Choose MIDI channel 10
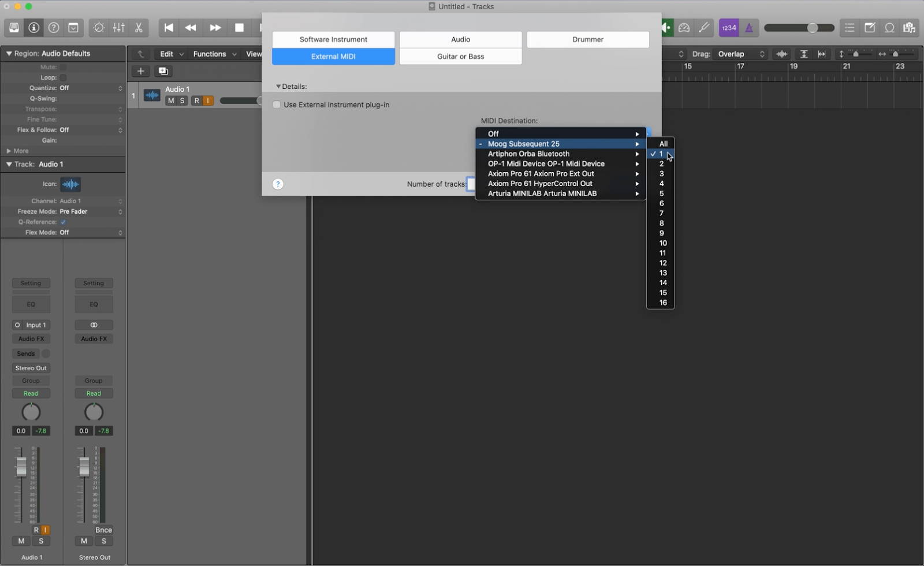Image resolution: width=924 pixels, height=566 pixels. [661, 243]
